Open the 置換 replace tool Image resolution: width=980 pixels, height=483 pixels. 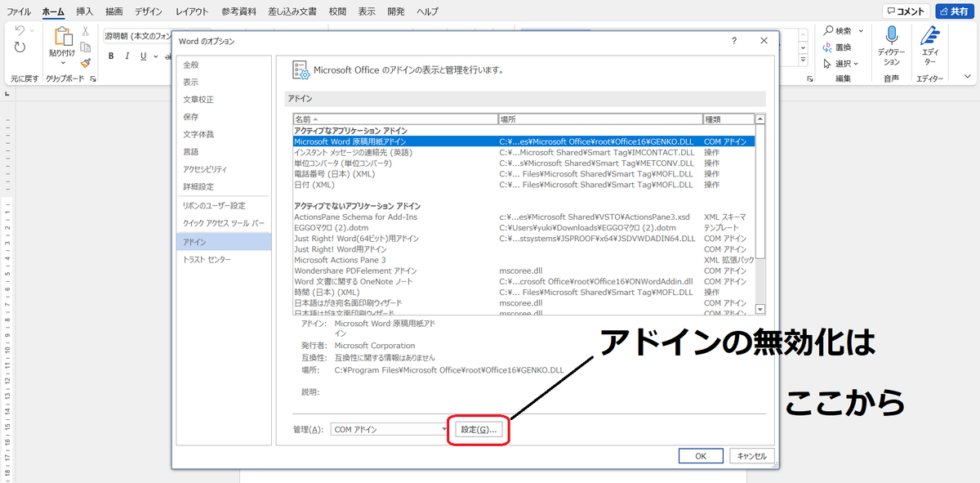pos(836,47)
